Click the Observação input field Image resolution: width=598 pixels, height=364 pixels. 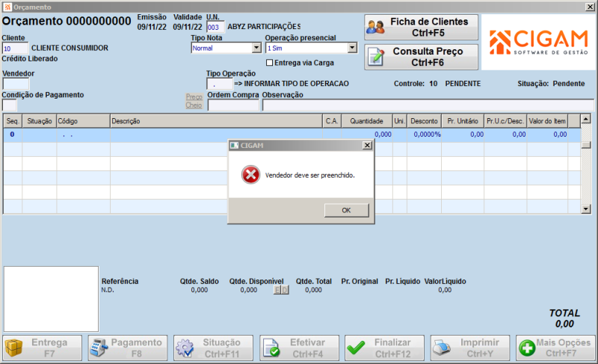(428, 105)
